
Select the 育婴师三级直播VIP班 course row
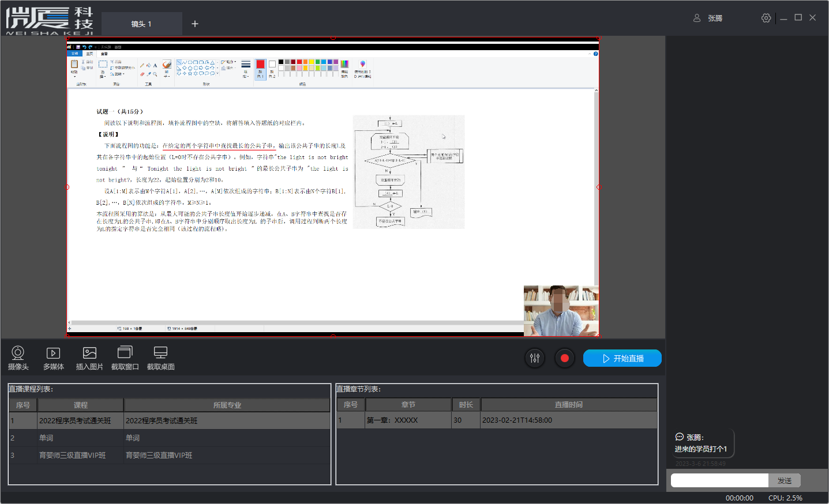point(73,455)
